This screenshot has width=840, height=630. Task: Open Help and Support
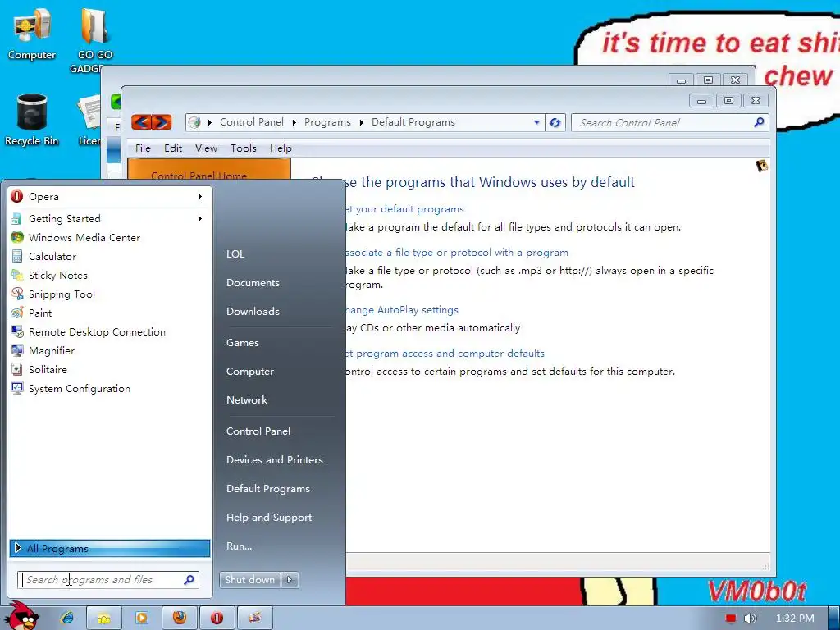pos(269,518)
